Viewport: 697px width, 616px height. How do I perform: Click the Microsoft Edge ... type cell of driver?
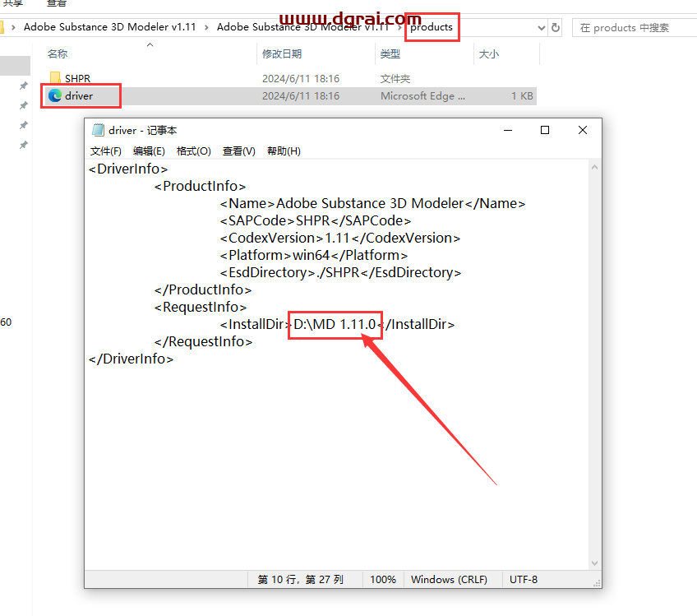tap(422, 96)
